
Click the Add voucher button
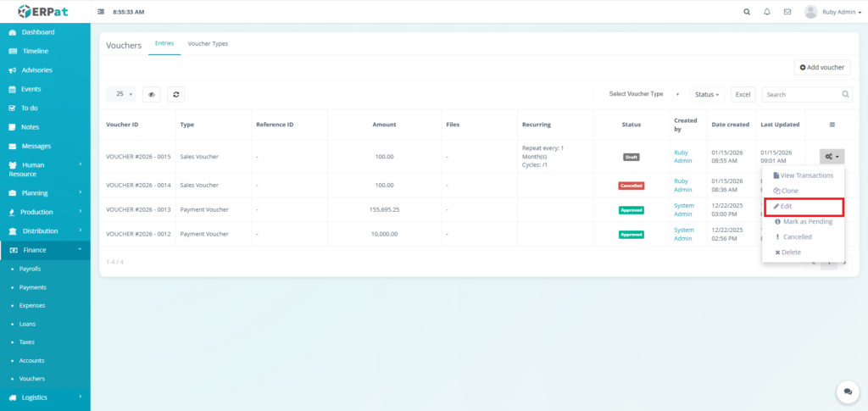click(822, 68)
